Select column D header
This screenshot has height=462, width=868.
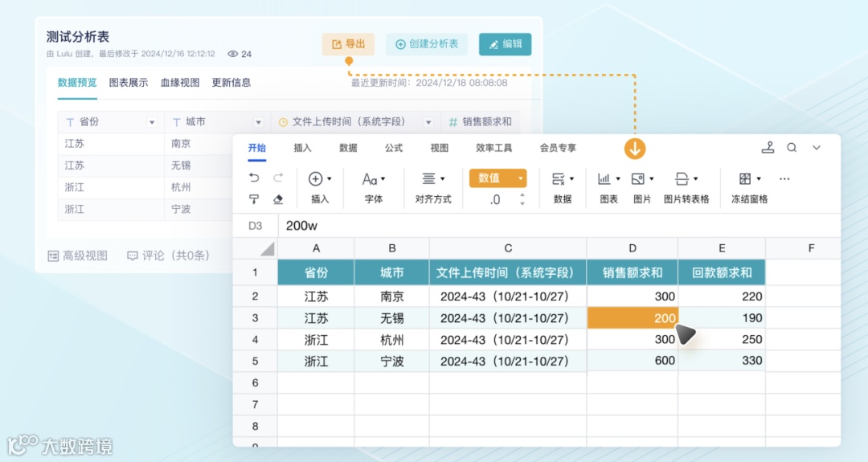633,248
